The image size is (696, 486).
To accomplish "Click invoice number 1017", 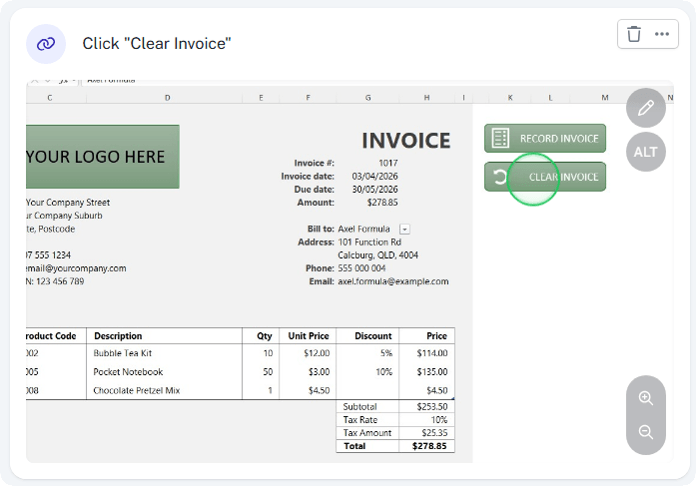I will click(388, 163).
